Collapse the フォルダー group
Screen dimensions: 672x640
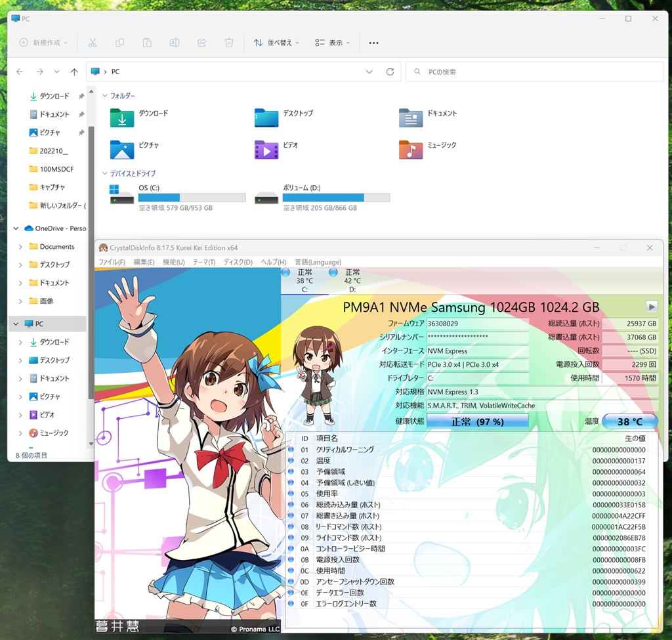coord(104,96)
